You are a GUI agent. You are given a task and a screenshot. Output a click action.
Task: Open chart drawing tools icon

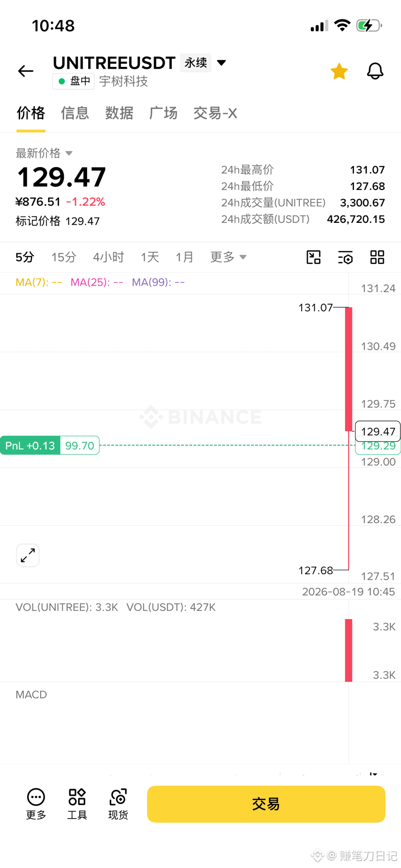tap(314, 257)
